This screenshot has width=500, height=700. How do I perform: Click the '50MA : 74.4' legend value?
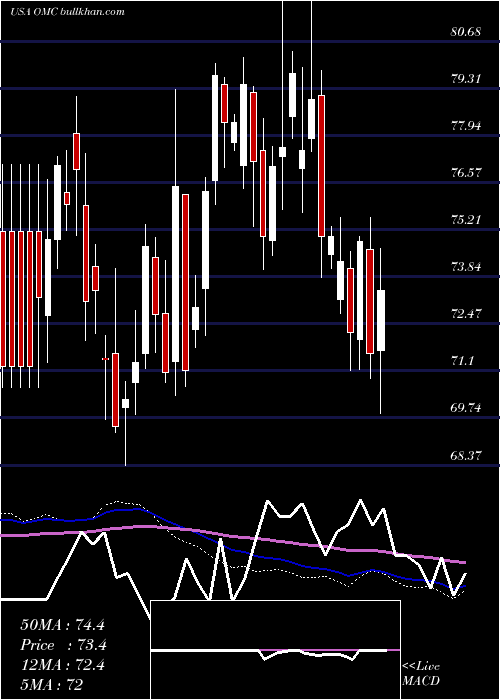click(62, 625)
